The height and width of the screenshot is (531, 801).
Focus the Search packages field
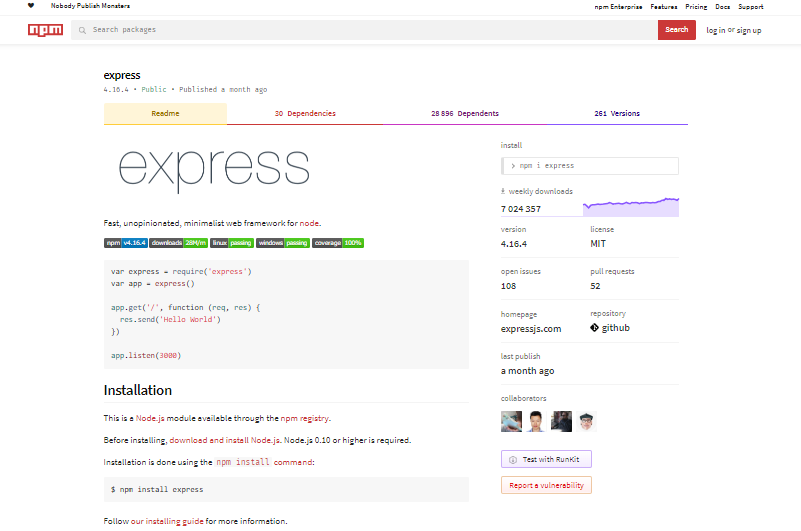[x=364, y=30]
